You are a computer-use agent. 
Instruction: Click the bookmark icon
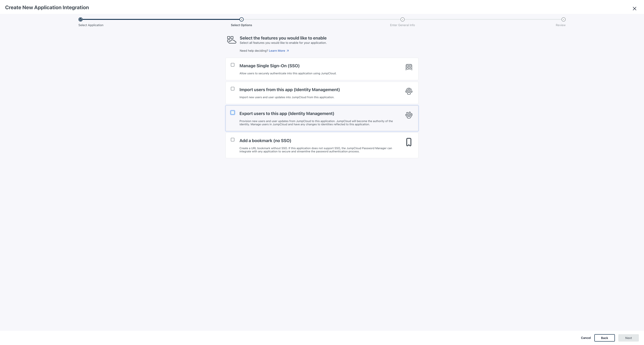click(x=409, y=142)
